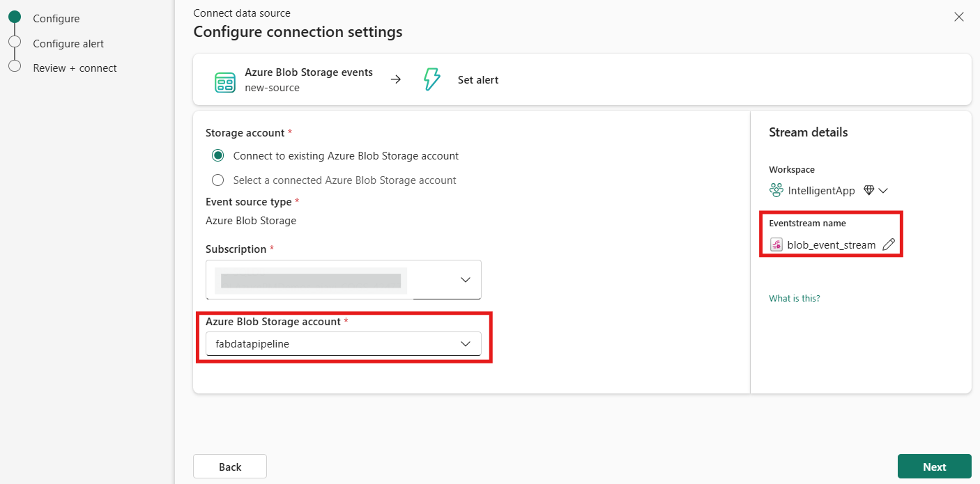This screenshot has width=980, height=484.
Task: Click the blob_event_stream name text
Action: (x=832, y=245)
